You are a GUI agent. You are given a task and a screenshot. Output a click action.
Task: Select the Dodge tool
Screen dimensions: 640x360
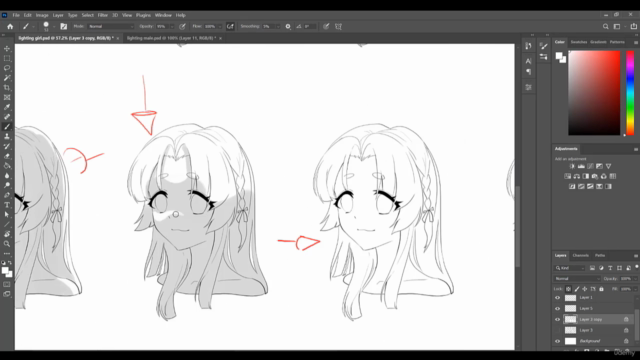(7, 186)
